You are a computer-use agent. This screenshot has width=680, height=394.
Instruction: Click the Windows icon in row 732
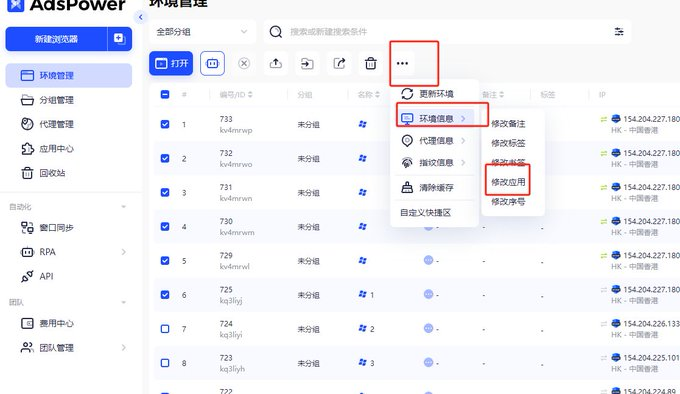(x=363, y=158)
